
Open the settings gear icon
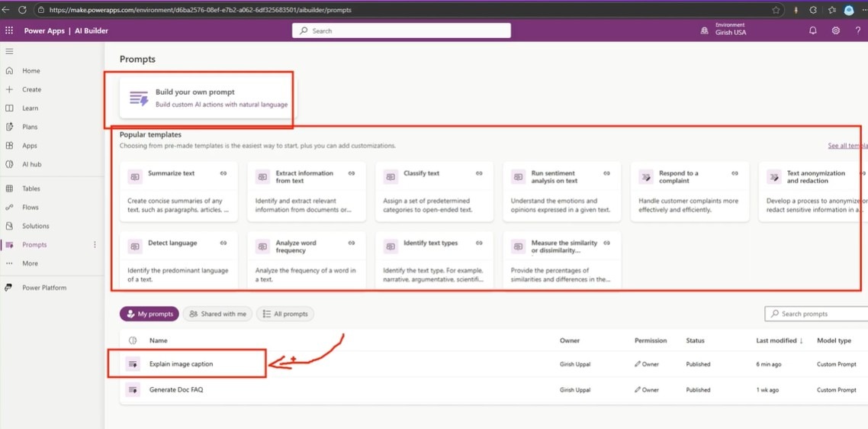point(836,31)
